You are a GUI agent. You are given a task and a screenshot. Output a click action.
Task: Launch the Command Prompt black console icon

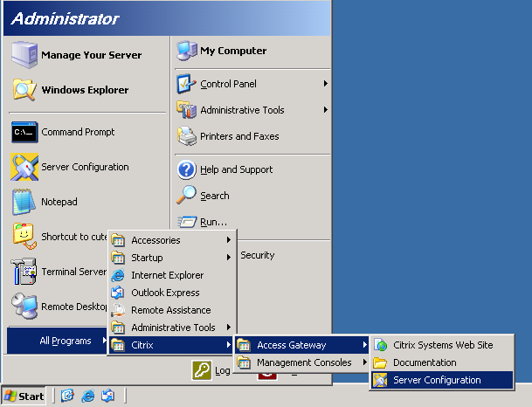[24, 132]
